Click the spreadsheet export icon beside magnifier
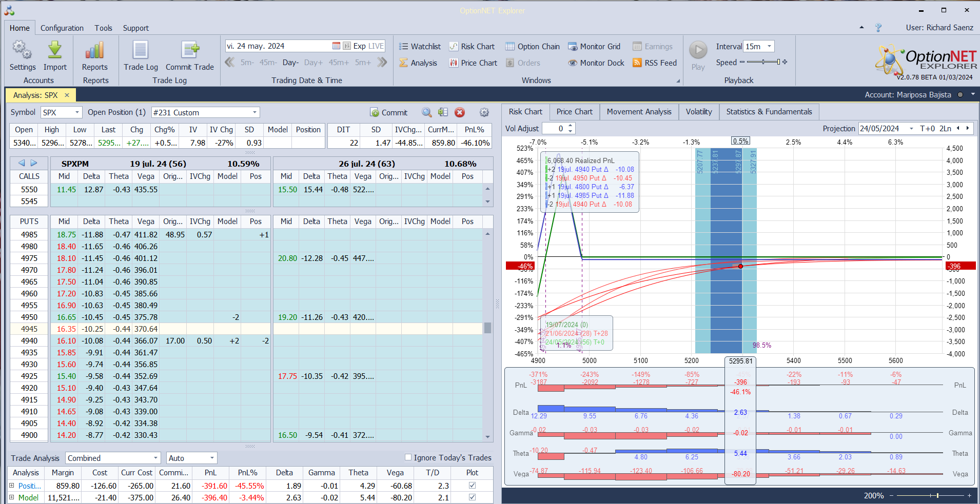This screenshot has width=980, height=504. (x=443, y=112)
